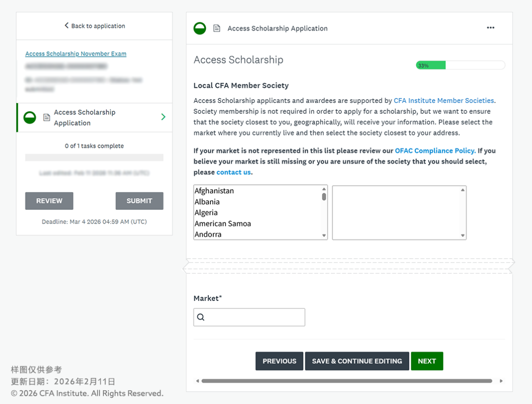Click the magnifier icon in the Market field
This screenshot has height=404, width=532.
200,317
